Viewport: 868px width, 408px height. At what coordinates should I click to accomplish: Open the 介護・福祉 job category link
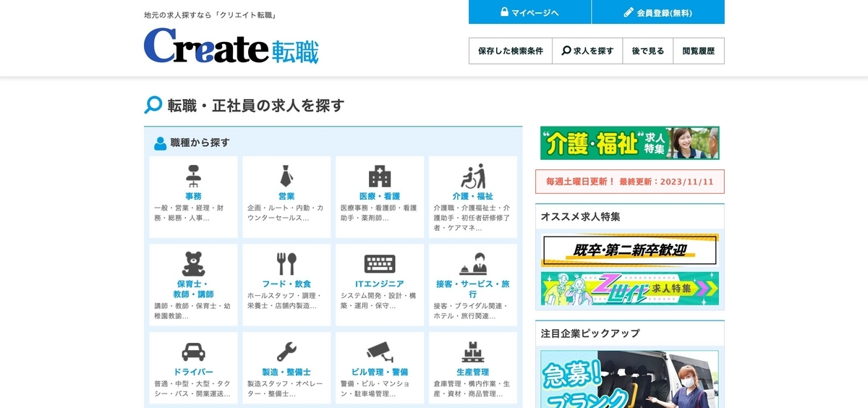tap(473, 196)
